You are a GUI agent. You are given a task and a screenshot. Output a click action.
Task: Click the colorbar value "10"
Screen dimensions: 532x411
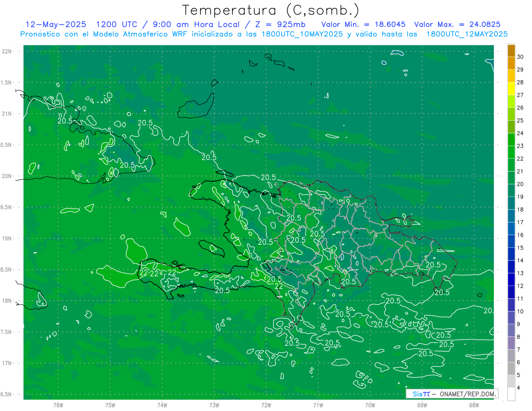click(520, 311)
